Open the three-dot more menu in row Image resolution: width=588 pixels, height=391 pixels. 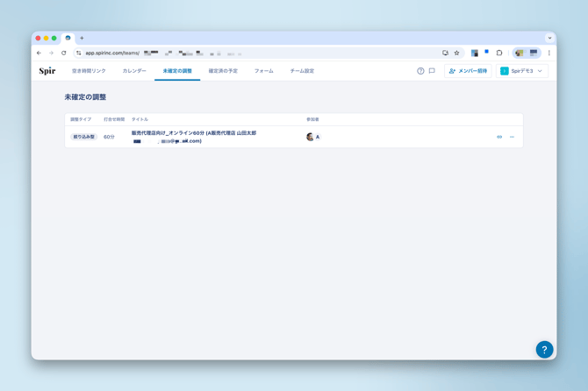[x=513, y=137]
